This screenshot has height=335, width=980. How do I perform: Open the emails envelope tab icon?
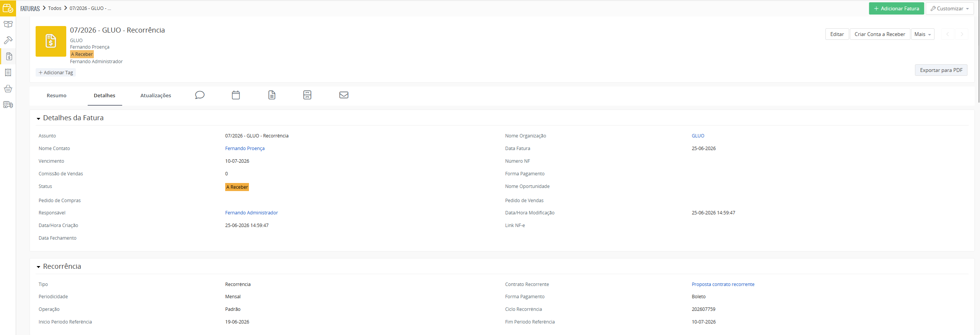344,95
